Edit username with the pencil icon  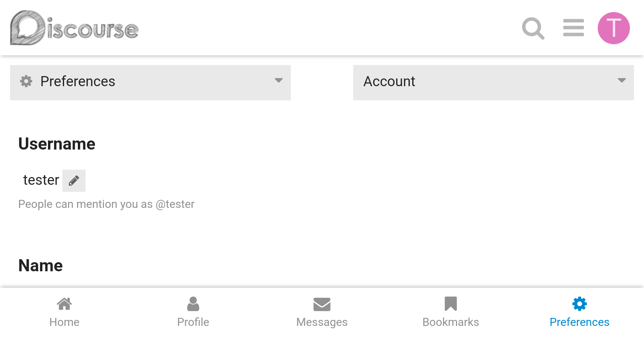click(x=74, y=181)
